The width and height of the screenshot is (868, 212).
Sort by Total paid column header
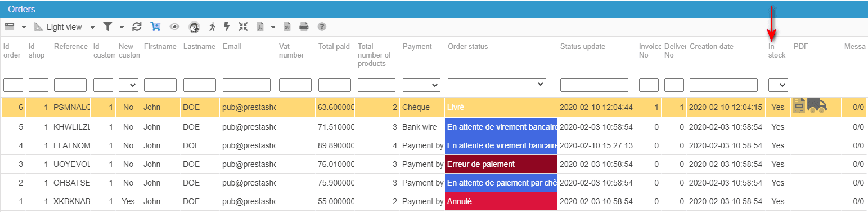[x=334, y=47]
